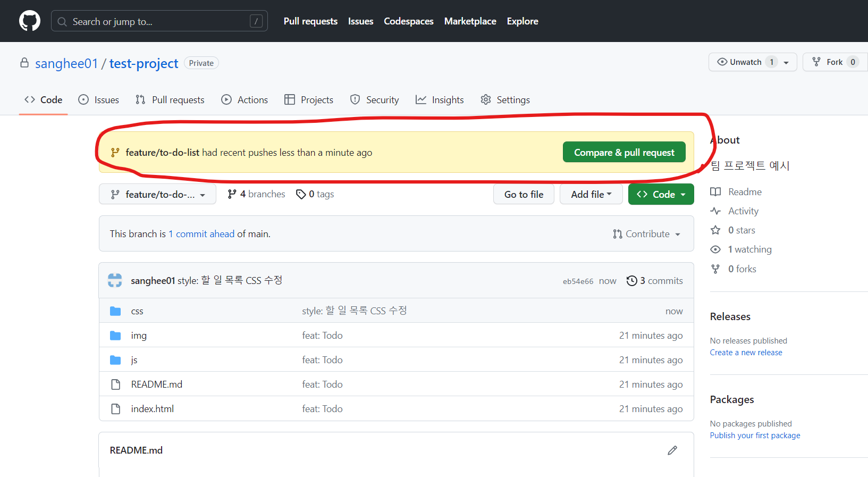Edit README with the pencil icon
Screen dimensions: 868x477
pyautogui.click(x=672, y=450)
